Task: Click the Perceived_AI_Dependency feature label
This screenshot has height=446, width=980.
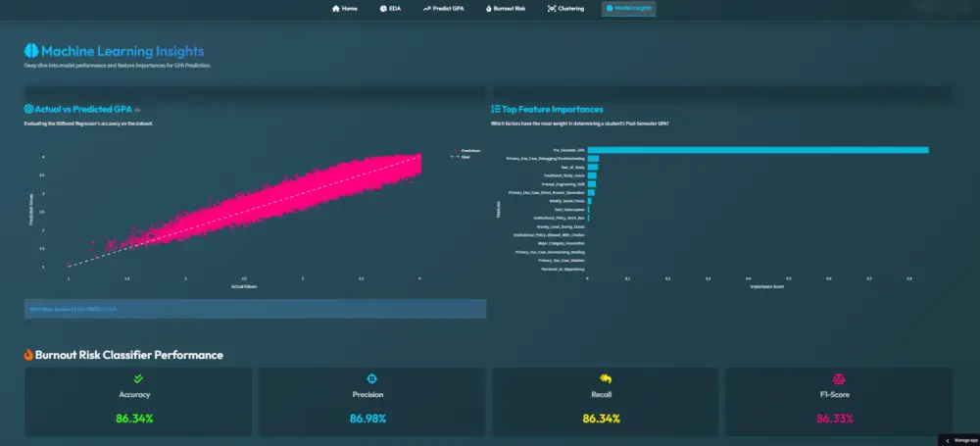Action: [563, 269]
